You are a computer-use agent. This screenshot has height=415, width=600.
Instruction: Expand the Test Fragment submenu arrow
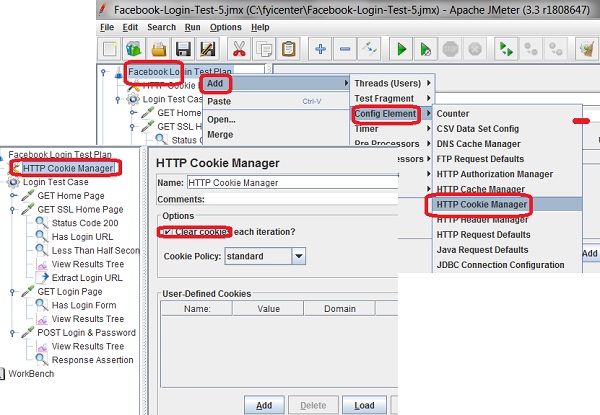coord(429,98)
